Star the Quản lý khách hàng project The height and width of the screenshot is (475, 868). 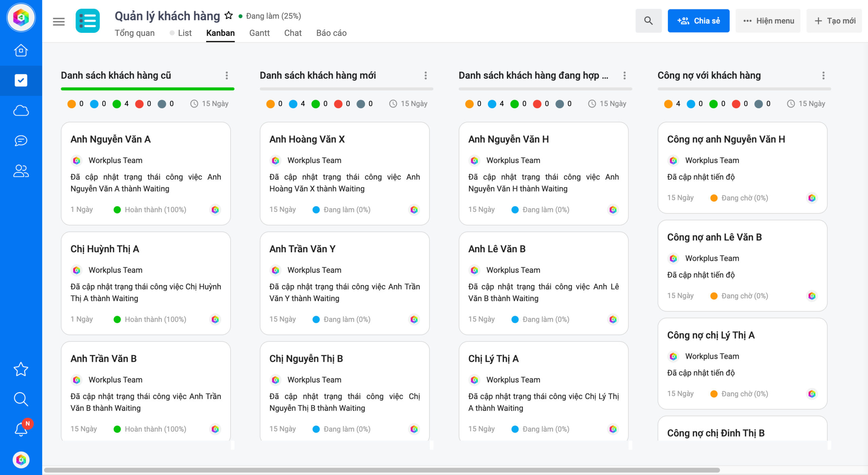pyautogui.click(x=229, y=15)
